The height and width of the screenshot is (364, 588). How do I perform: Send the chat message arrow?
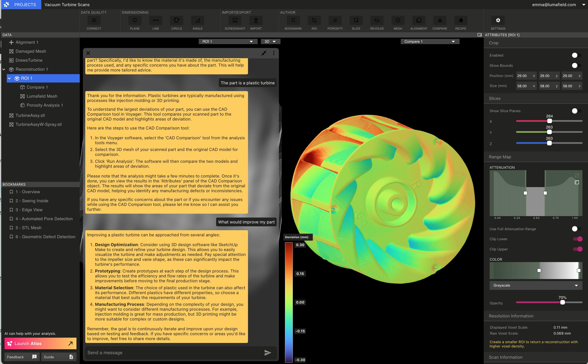(x=268, y=353)
